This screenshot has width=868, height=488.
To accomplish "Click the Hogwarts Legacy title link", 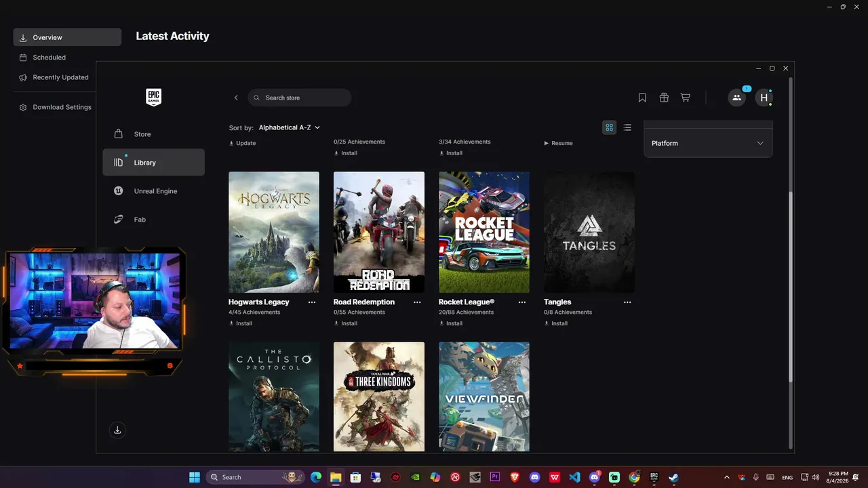I will coord(259,302).
